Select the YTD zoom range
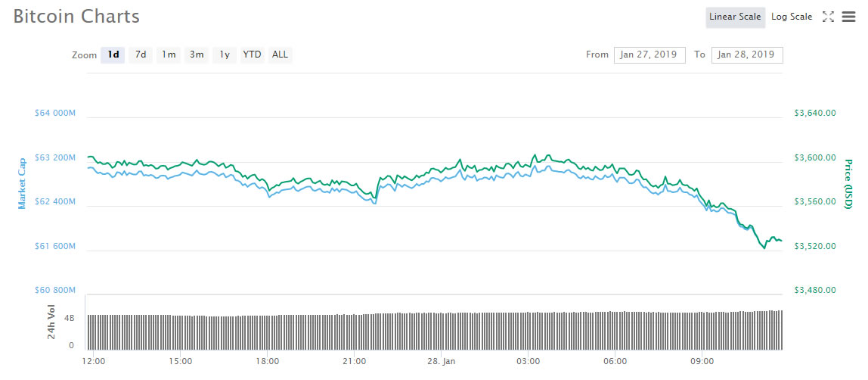868x380 pixels. coord(252,55)
